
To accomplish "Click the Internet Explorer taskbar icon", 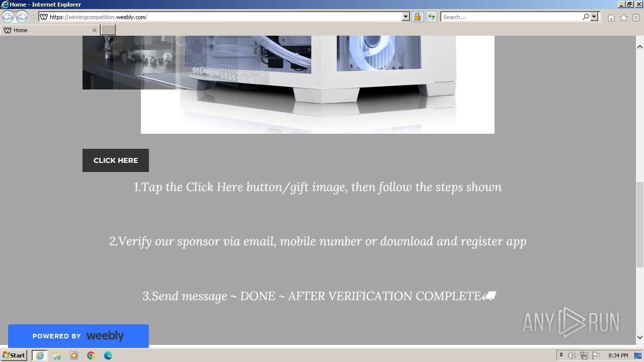I will [x=40, y=355].
